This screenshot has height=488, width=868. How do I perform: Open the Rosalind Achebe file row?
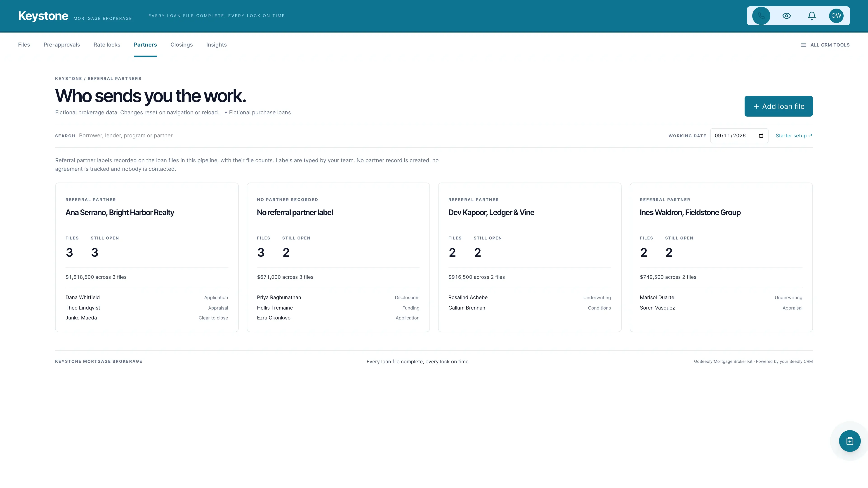(529, 297)
